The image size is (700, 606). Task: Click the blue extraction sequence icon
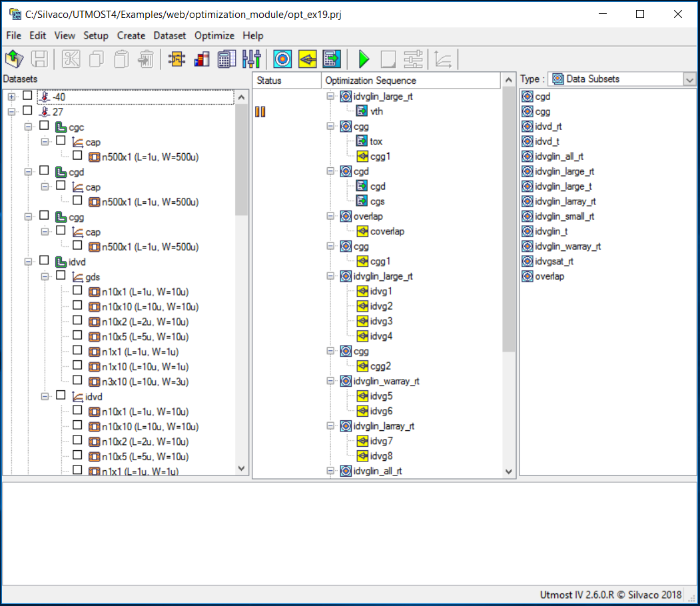click(332, 59)
